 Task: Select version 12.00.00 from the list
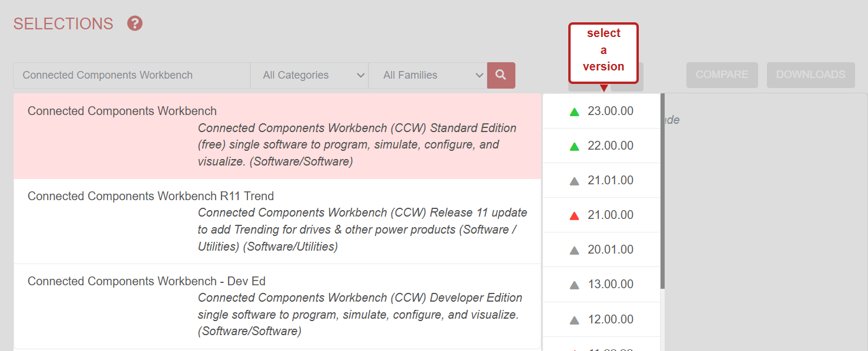pyautogui.click(x=610, y=319)
